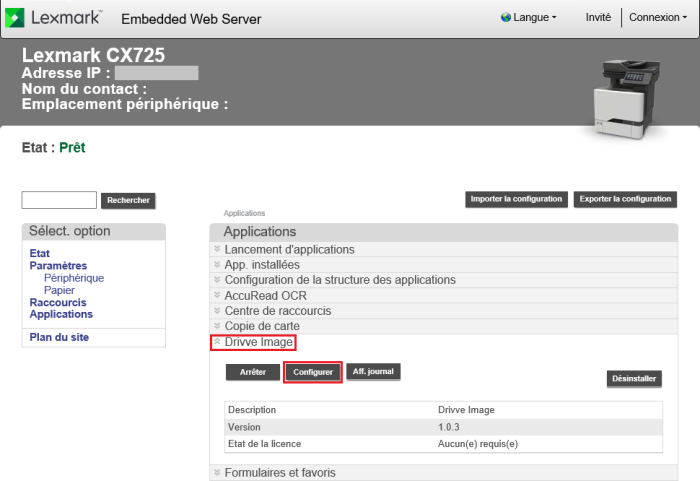Viewport: 700px width, 481px height.
Task: Click the Désinstaller button
Action: (x=635, y=379)
